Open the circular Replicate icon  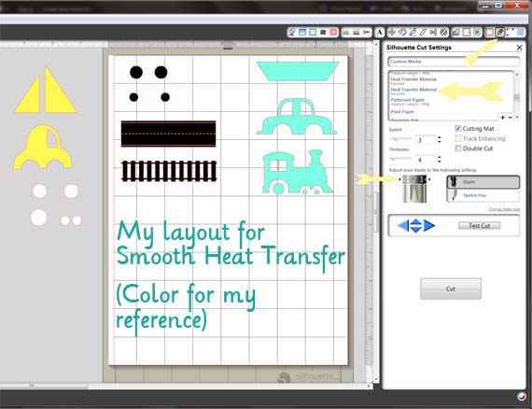[x=443, y=33]
